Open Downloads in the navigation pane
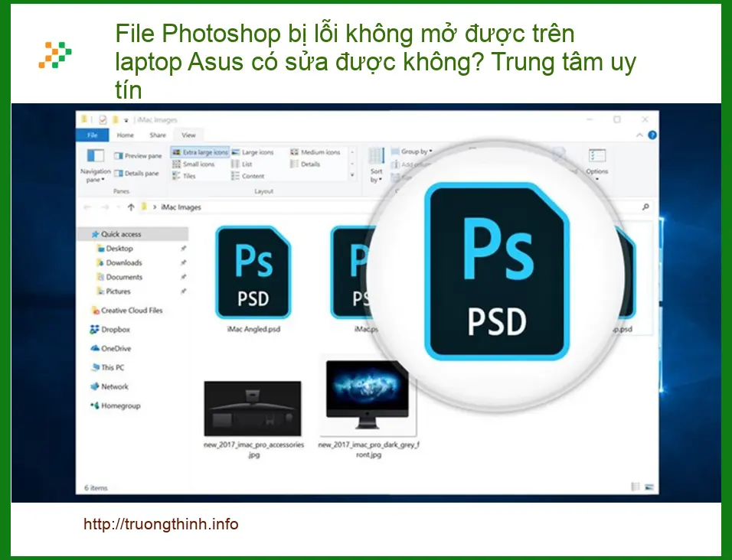Screen dimensions: 732x560 [119, 263]
